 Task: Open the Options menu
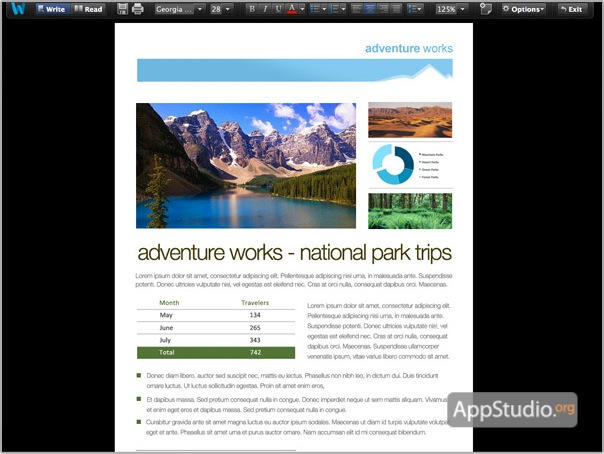tap(523, 9)
